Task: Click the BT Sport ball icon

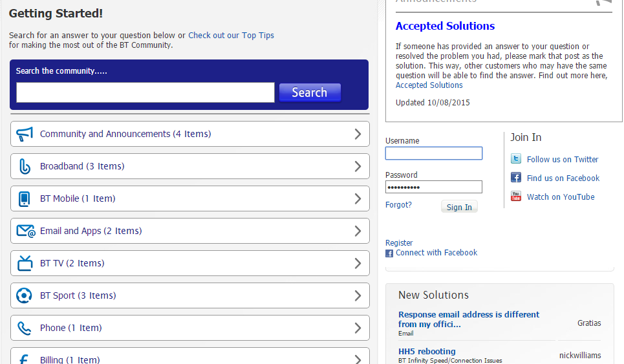Action: tap(24, 295)
